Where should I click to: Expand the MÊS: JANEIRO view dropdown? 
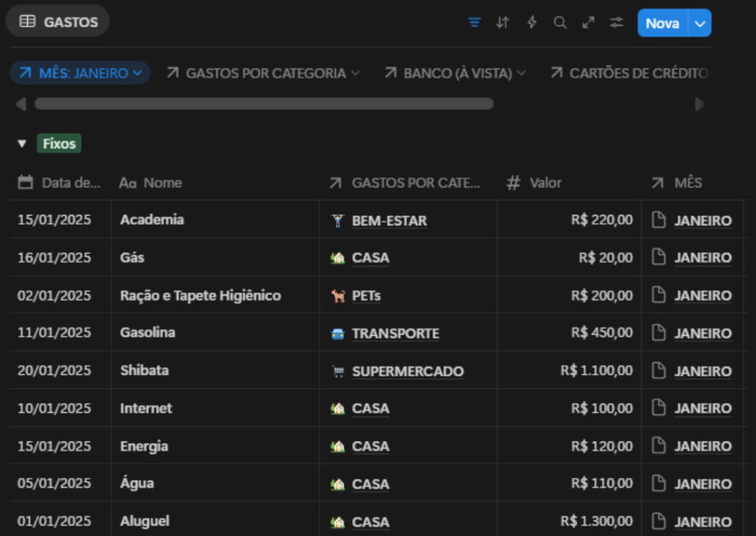point(137,73)
